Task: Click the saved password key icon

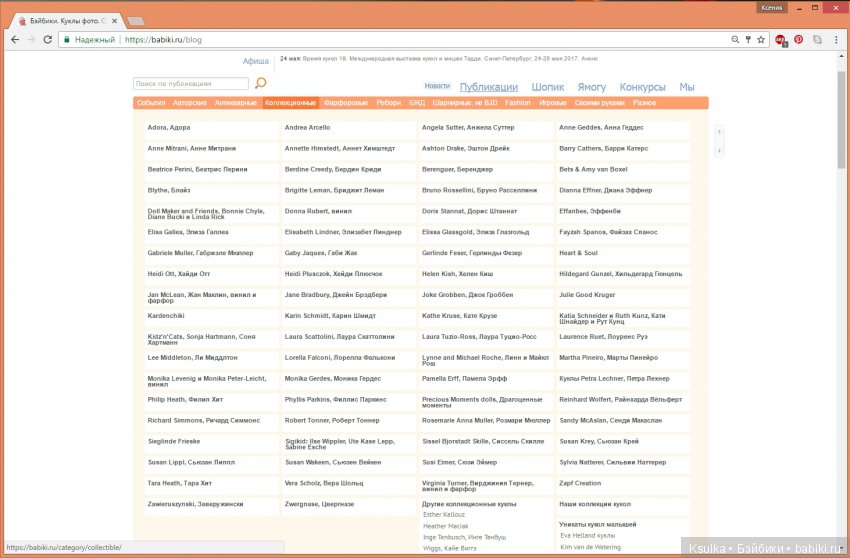Action: pos(748,40)
